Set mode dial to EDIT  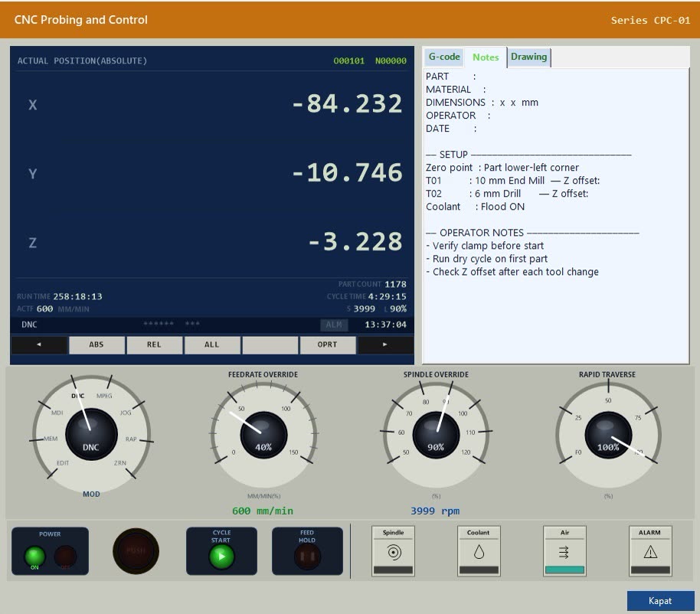pyautogui.click(x=63, y=462)
